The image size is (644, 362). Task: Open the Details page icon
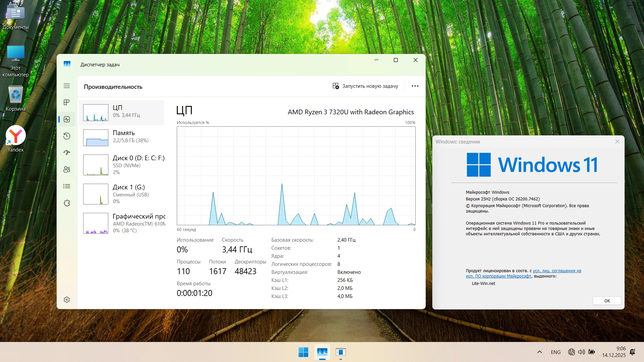click(67, 186)
